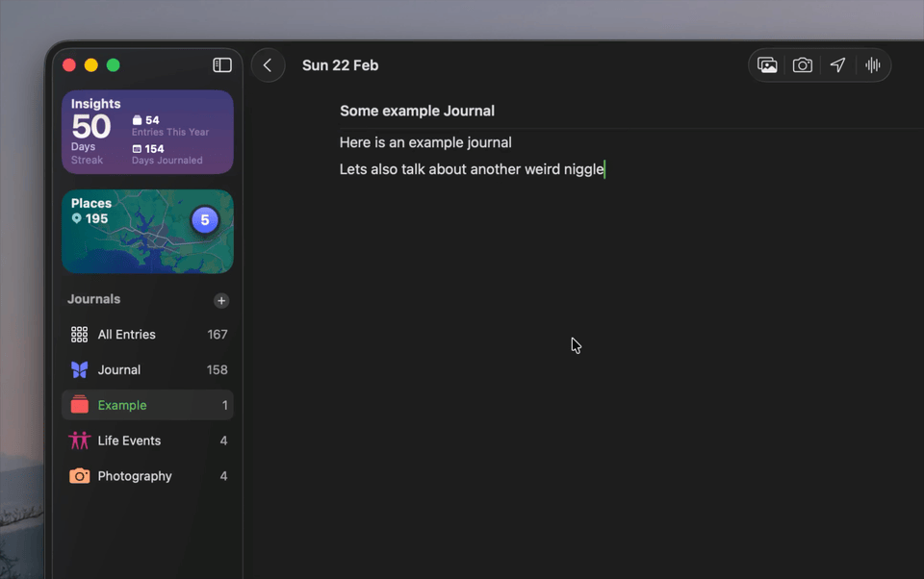Click the blue 5 badge on Places
Screen dimensions: 924x579
(205, 219)
